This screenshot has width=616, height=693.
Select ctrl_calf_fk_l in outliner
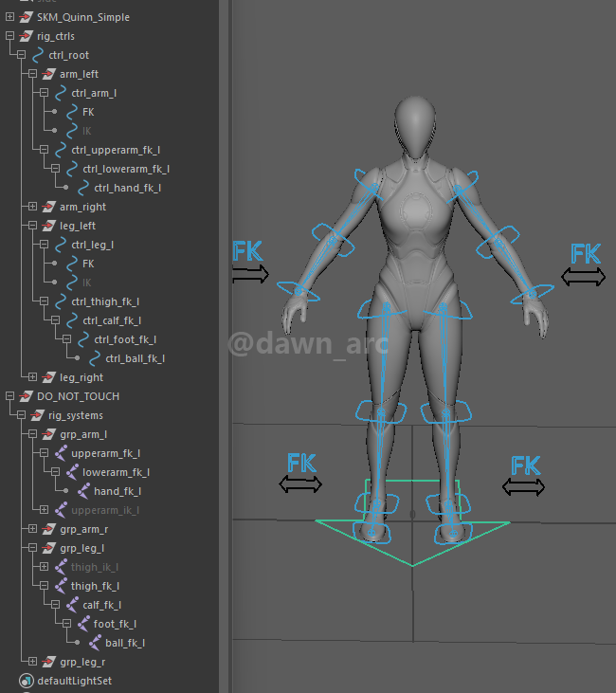point(112,320)
